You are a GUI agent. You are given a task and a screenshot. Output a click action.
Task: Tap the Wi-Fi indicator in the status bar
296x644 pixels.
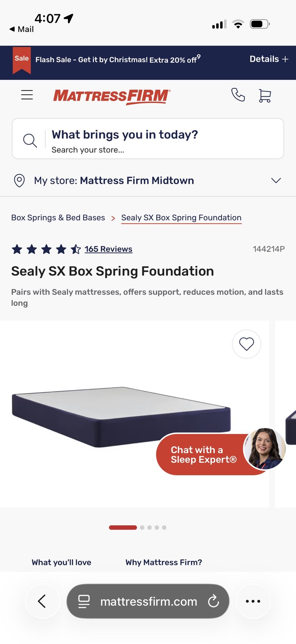click(x=238, y=23)
